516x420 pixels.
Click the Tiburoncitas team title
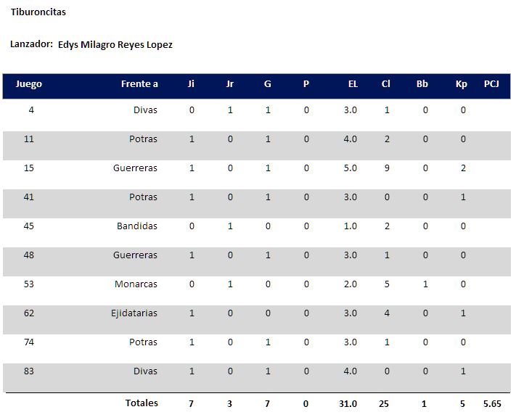point(38,12)
